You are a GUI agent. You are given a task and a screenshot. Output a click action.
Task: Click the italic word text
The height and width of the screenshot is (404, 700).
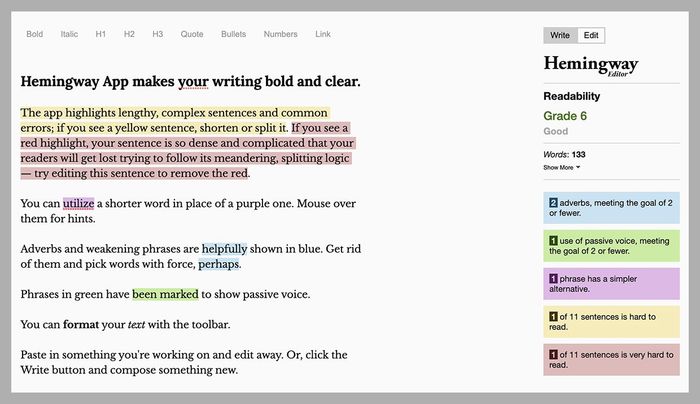pyautogui.click(x=136, y=325)
